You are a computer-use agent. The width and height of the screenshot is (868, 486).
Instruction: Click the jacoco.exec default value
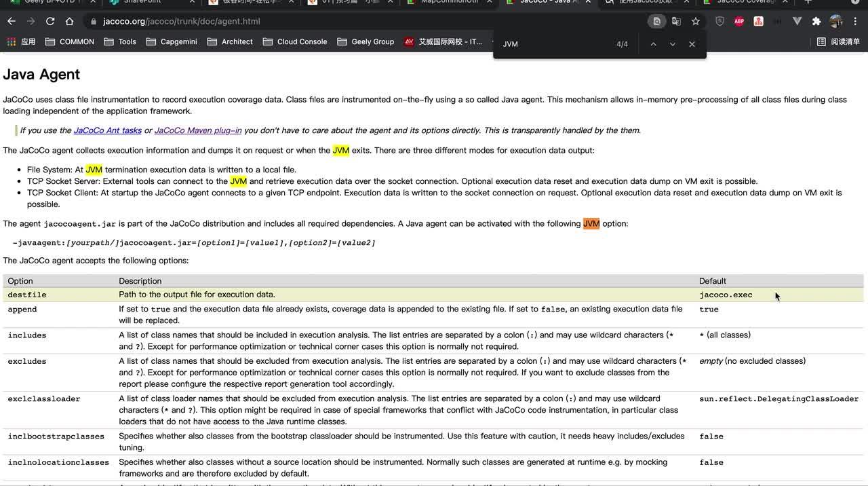[x=726, y=295]
